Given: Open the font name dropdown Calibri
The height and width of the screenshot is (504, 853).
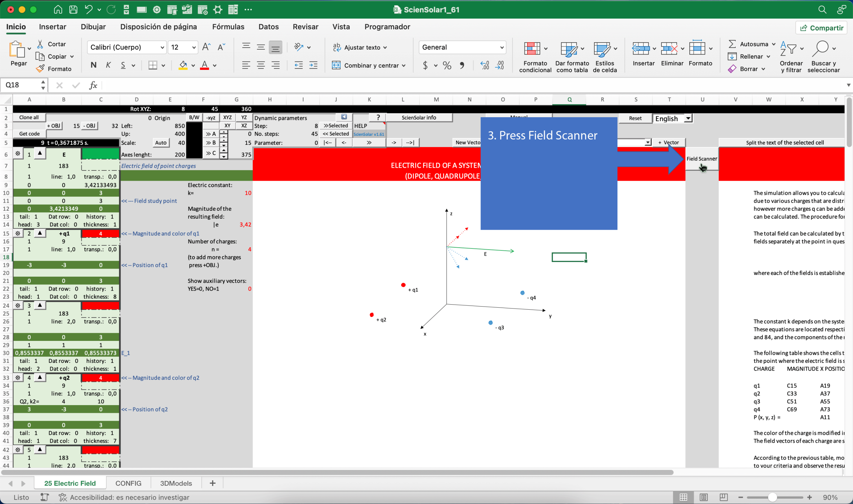Looking at the screenshot, I should tap(162, 47).
